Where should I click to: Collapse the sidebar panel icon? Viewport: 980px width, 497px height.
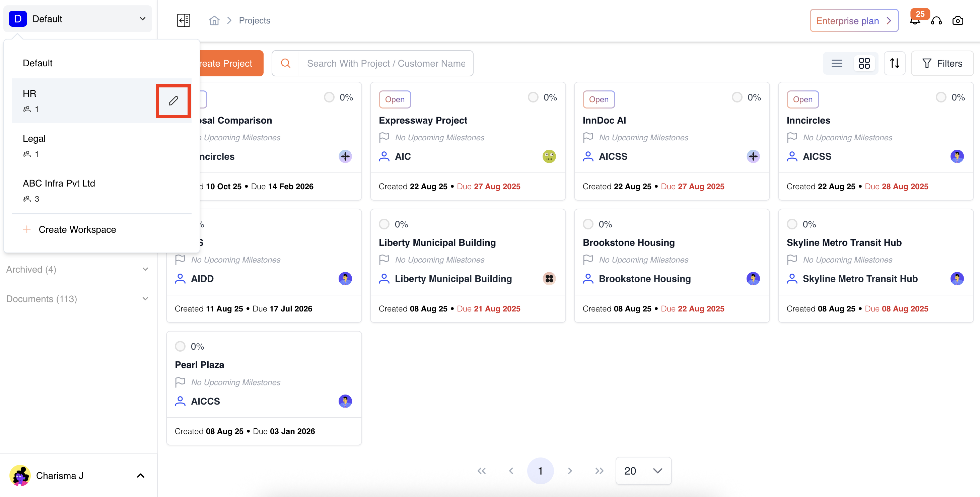coord(183,20)
